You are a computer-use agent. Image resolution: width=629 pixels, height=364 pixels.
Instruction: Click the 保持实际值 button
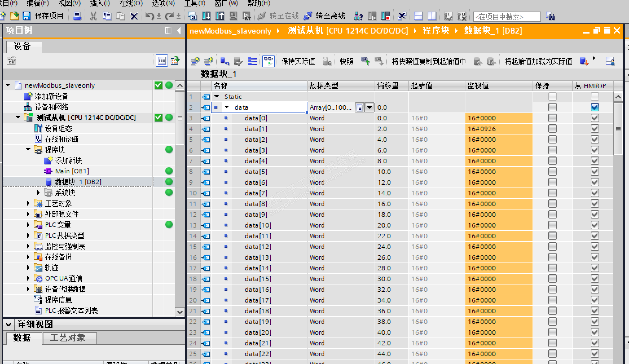pyautogui.click(x=298, y=61)
